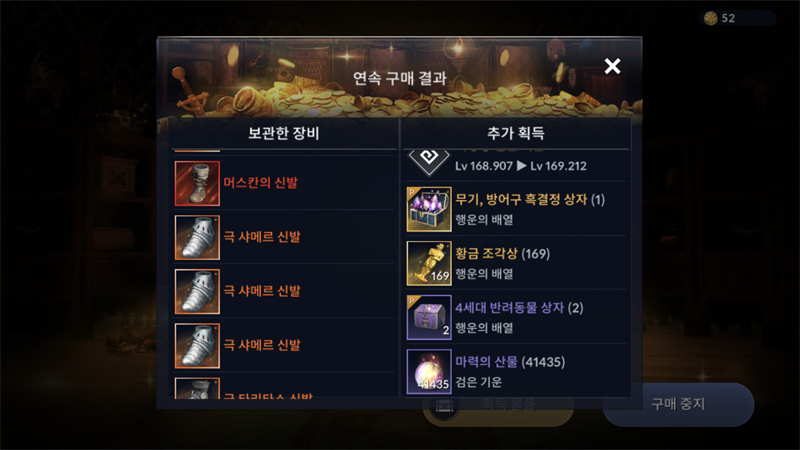Image resolution: width=800 pixels, height=450 pixels.
Task: Close the 연속 구매 결과 dialog
Action: [x=612, y=66]
